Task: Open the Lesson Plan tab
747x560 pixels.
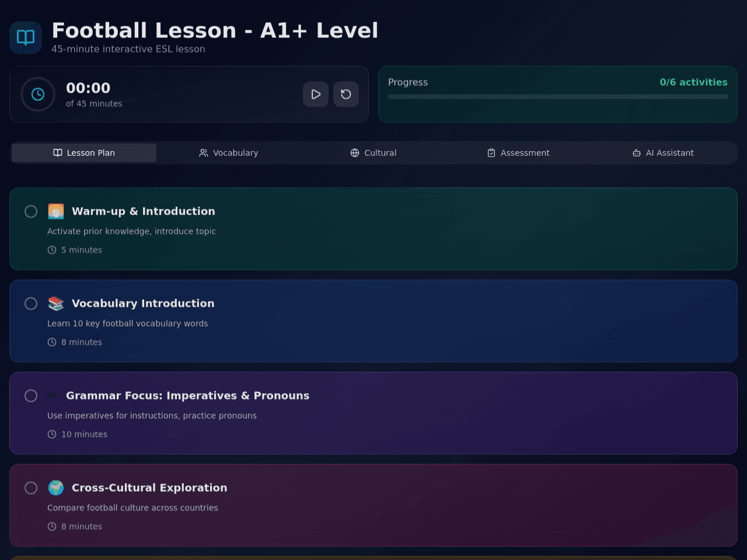Action: pos(84,153)
